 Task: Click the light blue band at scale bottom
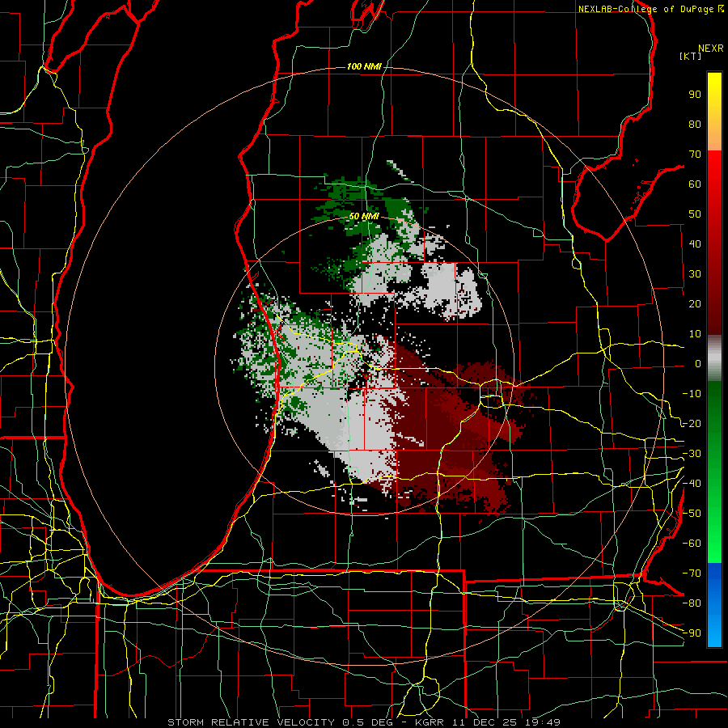(x=714, y=628)
